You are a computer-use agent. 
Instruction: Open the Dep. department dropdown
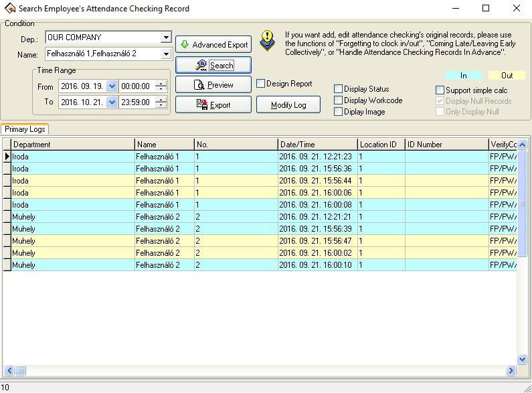166,37
